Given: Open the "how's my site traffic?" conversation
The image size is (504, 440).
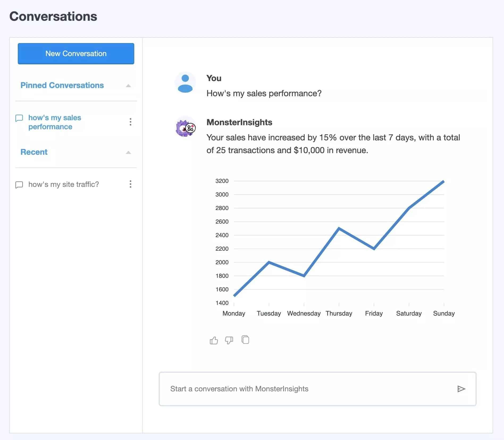Looking at the screenshot, I should click(x=63, y=184).
